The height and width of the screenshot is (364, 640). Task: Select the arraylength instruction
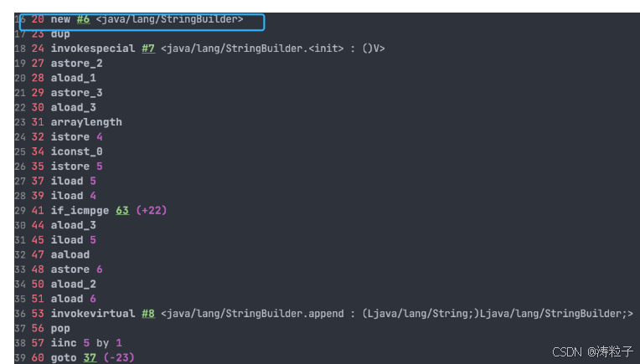tap(86, 122)
